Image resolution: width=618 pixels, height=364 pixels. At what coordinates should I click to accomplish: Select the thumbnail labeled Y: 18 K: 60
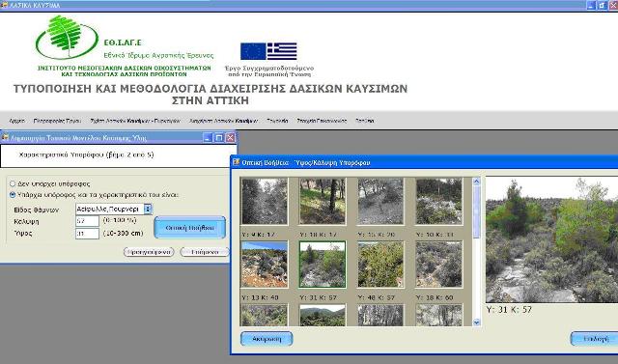[x=438, y=265]
